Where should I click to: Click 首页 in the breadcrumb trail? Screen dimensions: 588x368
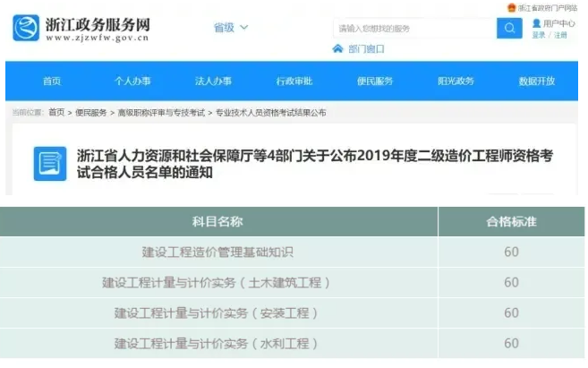tap(56, 113)
